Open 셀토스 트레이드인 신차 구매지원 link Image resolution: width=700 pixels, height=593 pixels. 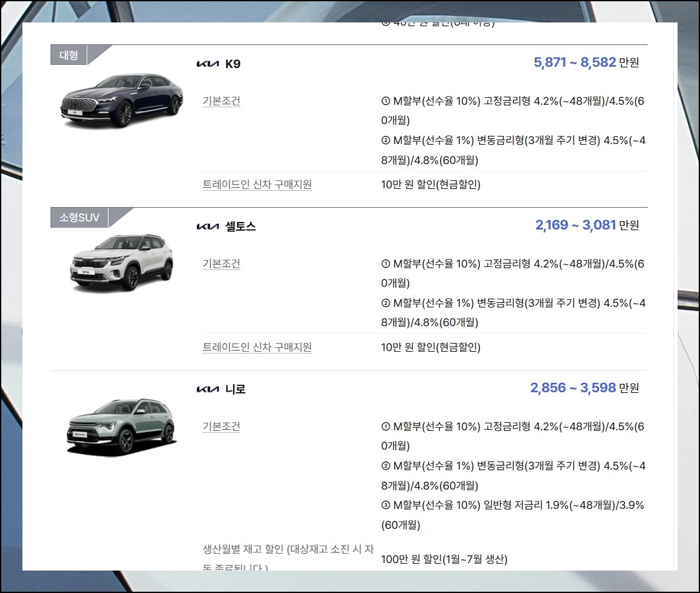[x=257, y=347]
